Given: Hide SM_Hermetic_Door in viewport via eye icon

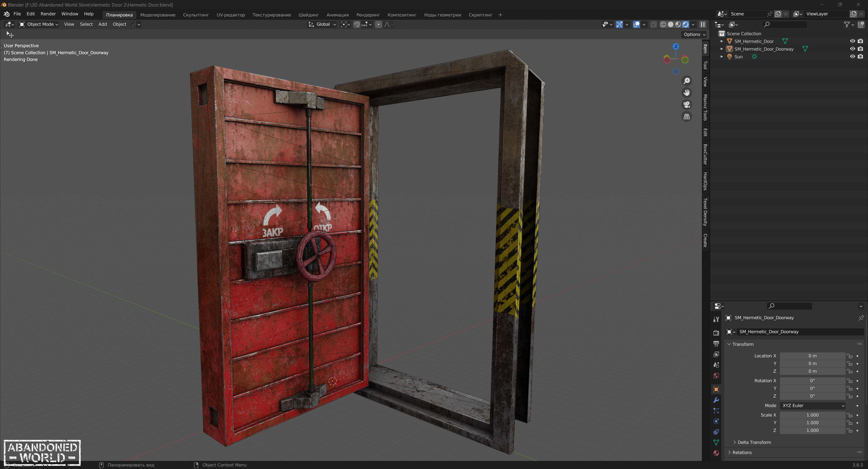Looking at the screenshot, I should pyautogui.click(x=852, y=41).
